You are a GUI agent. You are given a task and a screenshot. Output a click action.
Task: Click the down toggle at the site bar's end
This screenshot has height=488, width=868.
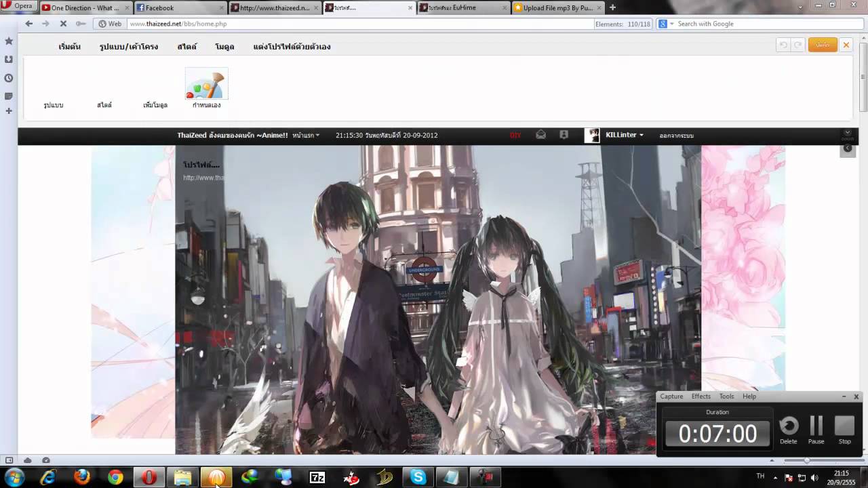848,136
